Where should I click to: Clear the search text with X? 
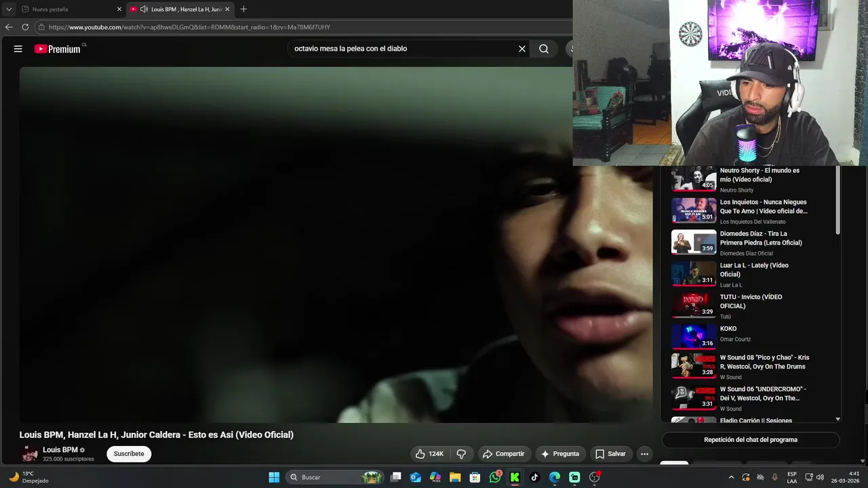[522, 49]
